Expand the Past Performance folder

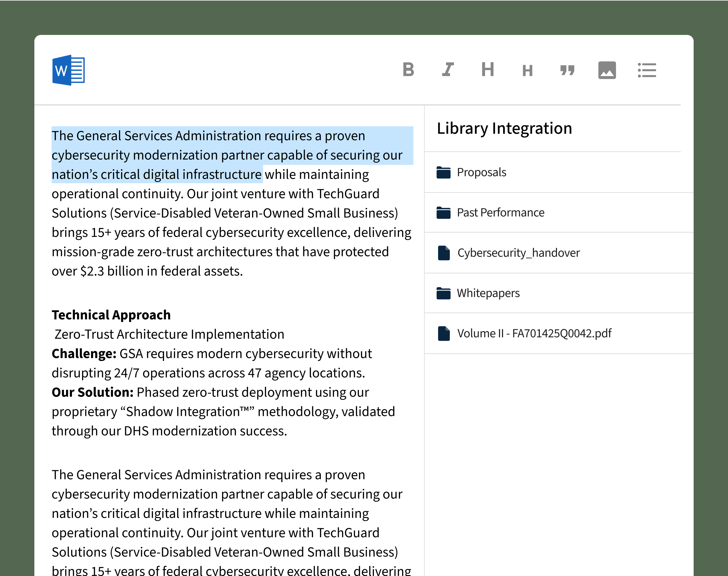point(500,213)
